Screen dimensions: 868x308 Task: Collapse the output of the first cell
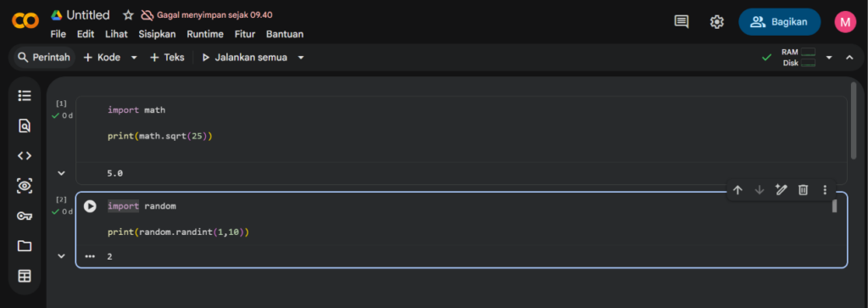[x=61, y=173]
